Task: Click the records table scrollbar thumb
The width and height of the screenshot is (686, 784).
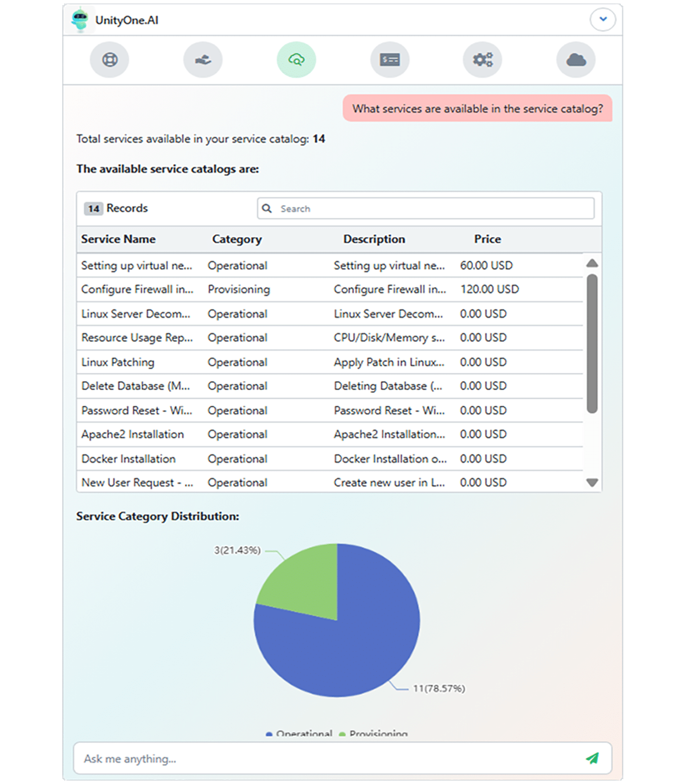Action: click(592, 343)
